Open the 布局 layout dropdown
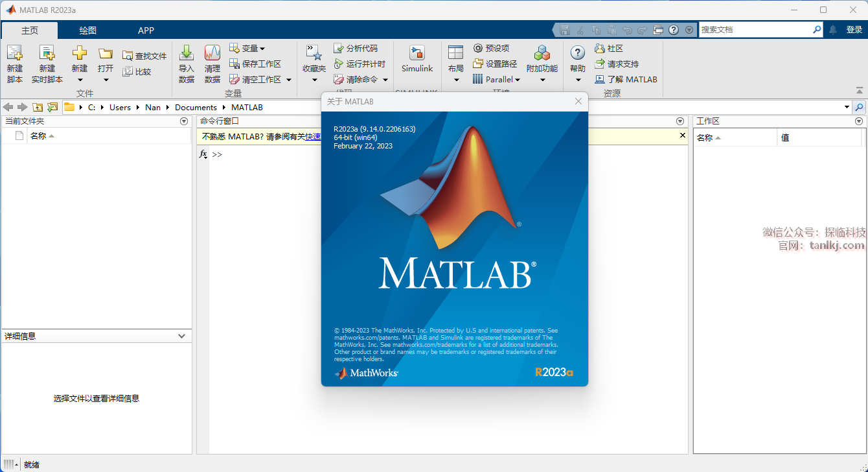 [456, 80]
